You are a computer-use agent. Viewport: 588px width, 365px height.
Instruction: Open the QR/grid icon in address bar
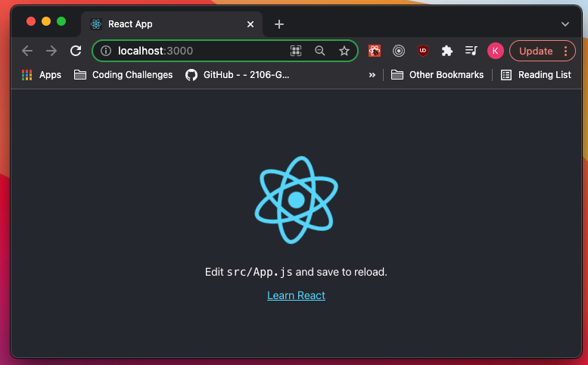(296, 51)
